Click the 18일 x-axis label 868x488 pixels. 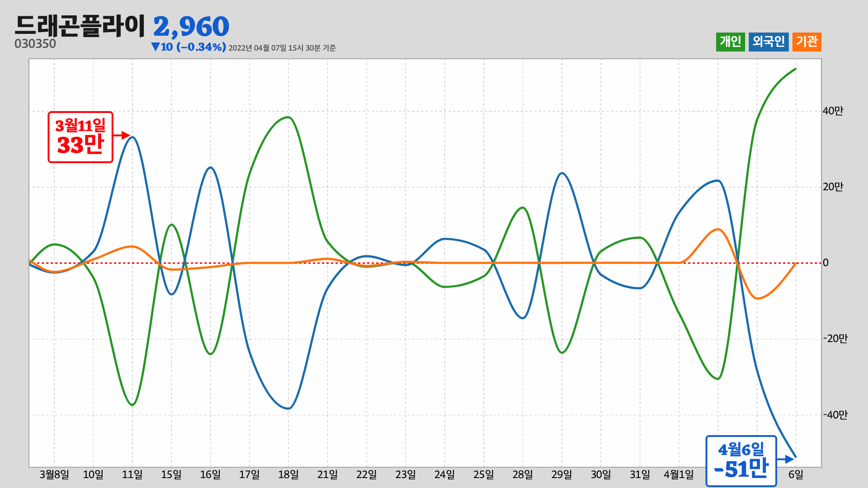pyautogui.click(x=288, y=474)
